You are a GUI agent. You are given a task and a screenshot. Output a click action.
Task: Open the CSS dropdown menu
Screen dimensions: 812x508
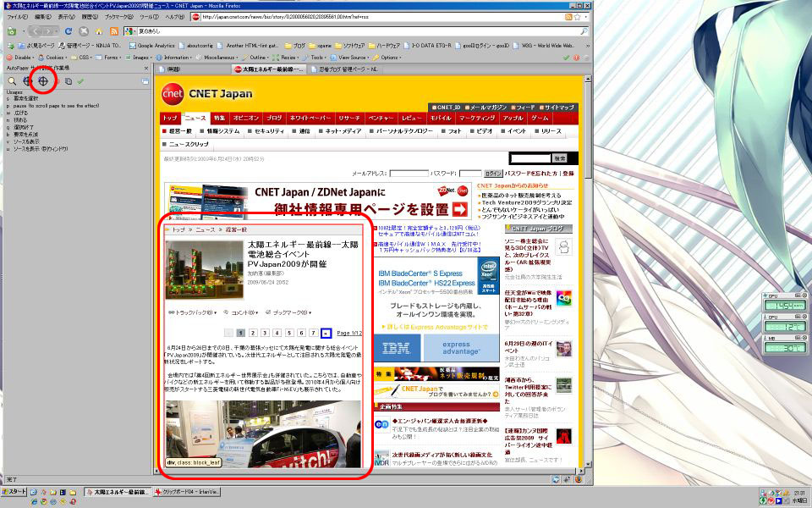[81, 58]
